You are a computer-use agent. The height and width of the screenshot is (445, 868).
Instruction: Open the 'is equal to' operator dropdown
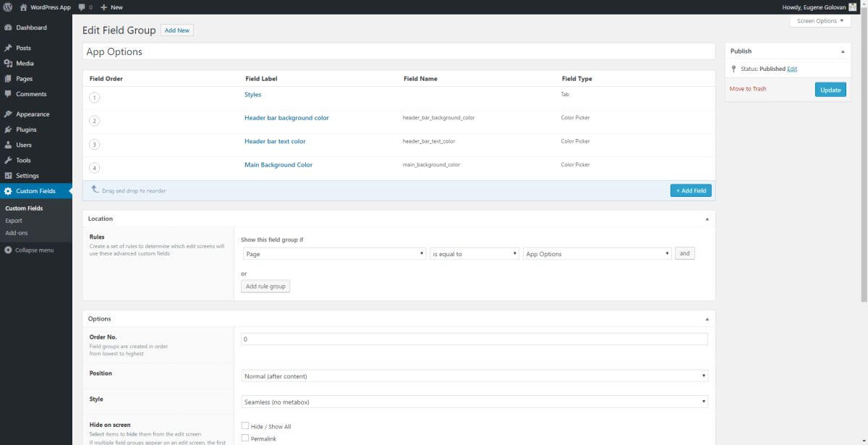pos(475,254)
